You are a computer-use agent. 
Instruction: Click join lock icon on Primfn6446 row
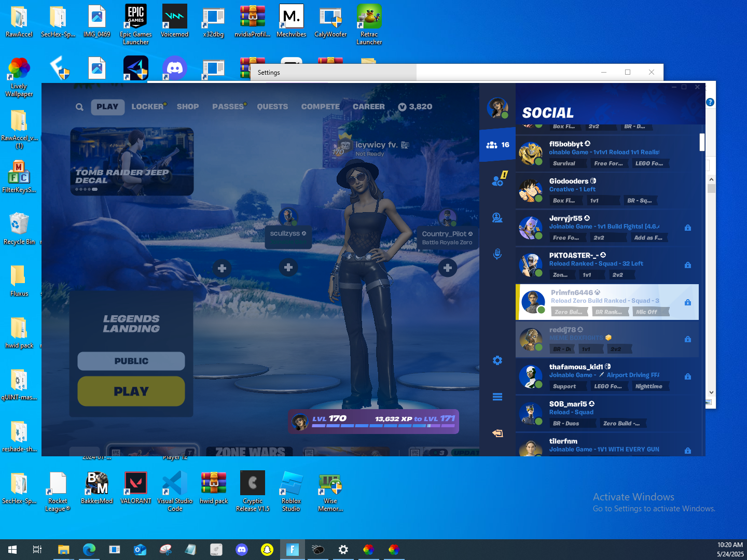pyautogui.click(x=688, y=302)
